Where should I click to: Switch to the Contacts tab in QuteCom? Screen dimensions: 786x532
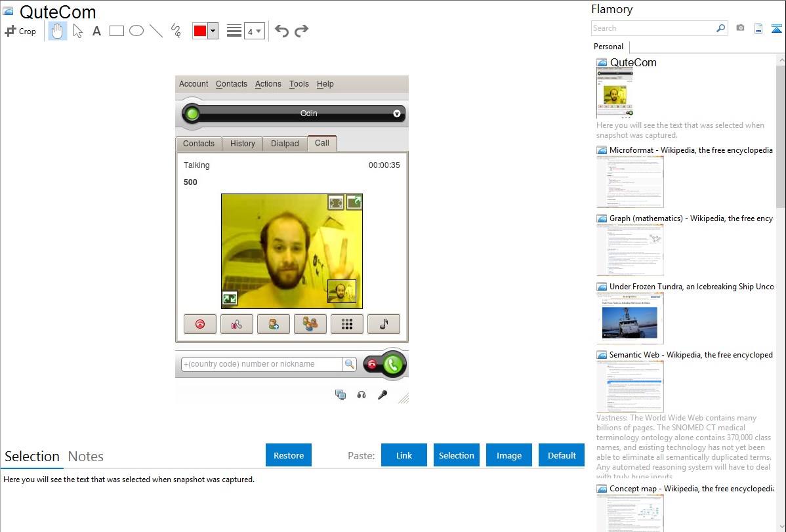199,144
